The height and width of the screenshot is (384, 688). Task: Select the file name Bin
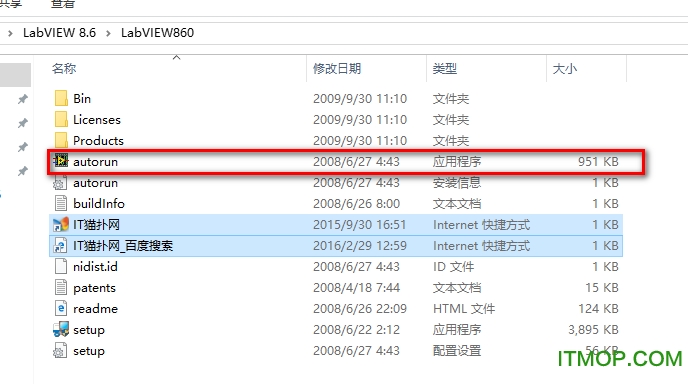click(82, 98)
